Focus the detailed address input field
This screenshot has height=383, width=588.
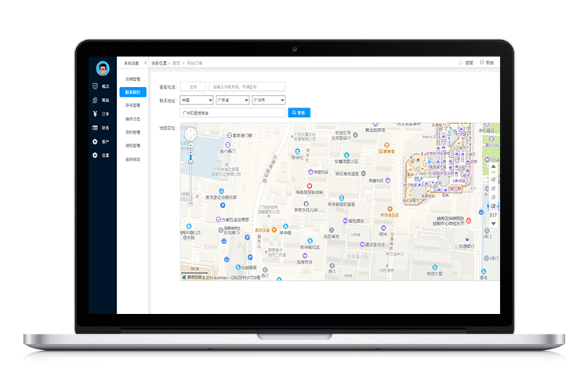tap(233, 113)
